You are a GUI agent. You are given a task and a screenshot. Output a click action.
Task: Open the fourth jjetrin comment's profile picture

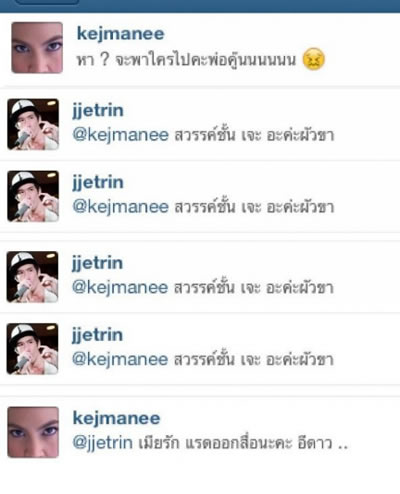(32, 349)
